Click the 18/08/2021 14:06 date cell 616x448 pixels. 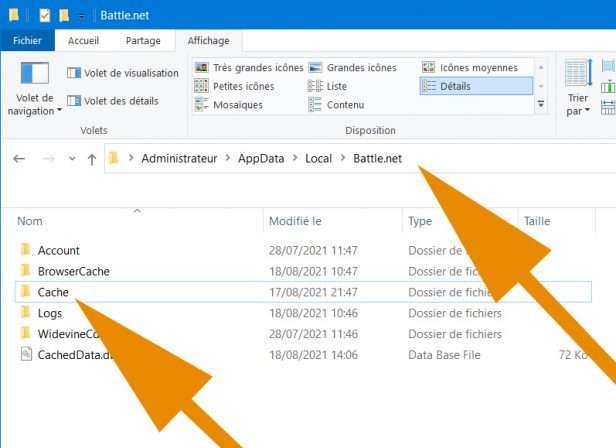[313, 355]
